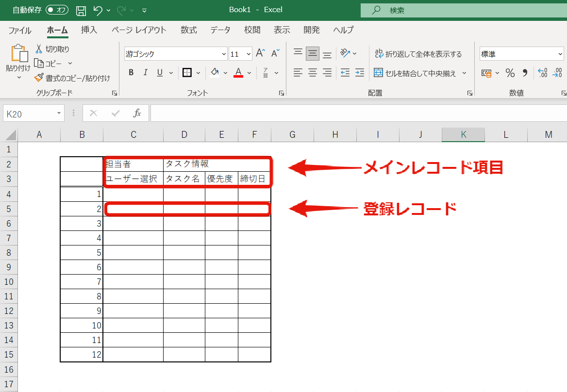Decrease font size with small A icon
The image size is (567, 392).
(275, 53)
